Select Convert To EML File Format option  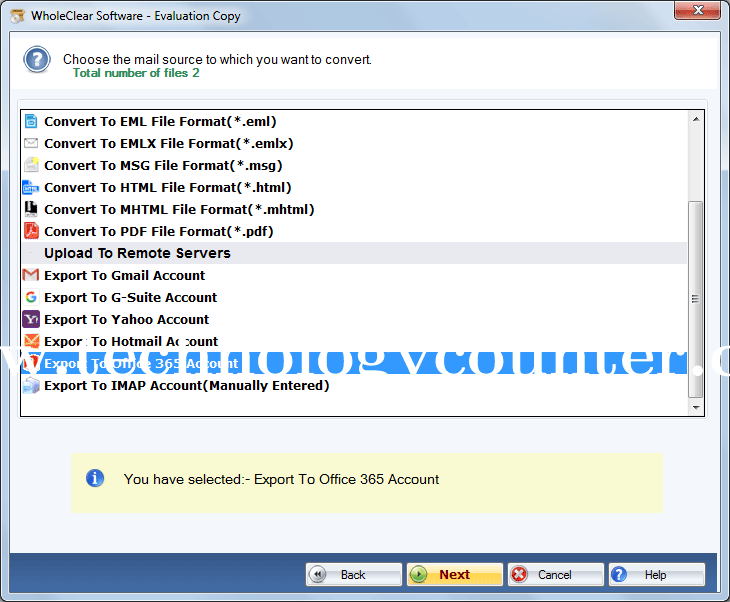(354, 121)
